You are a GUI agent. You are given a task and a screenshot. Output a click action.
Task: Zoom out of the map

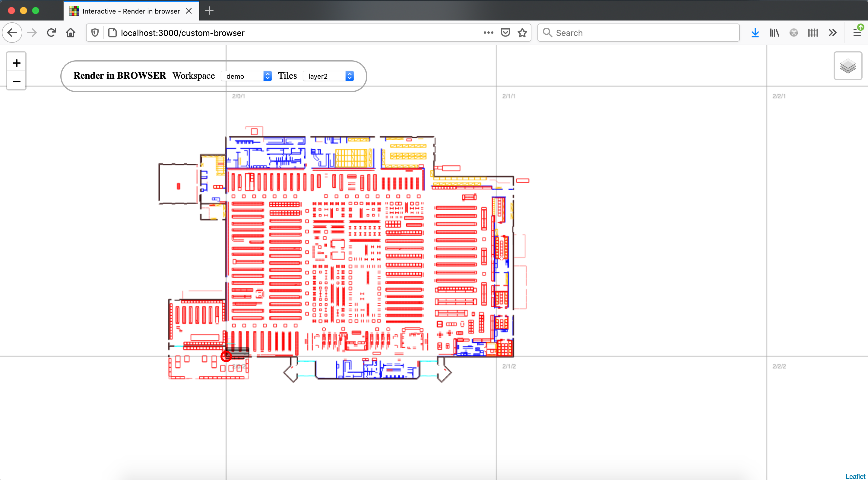tap(16, 81)
